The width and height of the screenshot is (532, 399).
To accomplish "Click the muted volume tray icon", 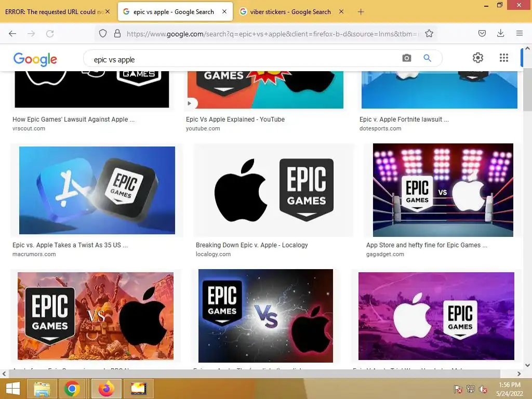I will coord(483,389).
